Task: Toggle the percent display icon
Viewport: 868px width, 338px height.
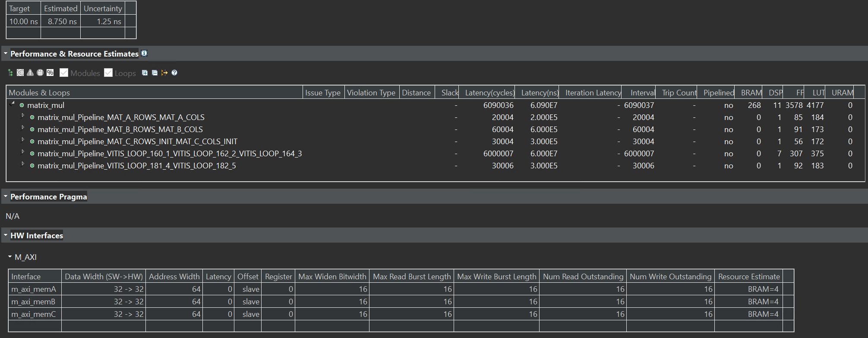Action: click(x=50, y=73)
